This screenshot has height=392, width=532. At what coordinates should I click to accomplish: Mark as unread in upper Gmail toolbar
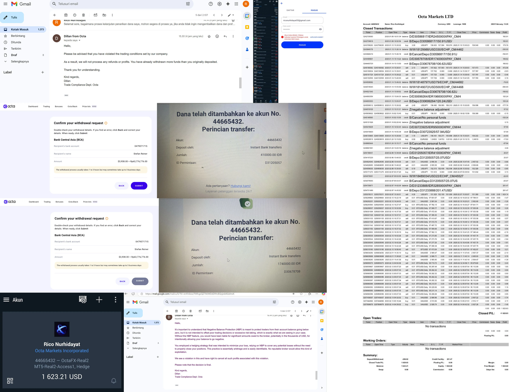click(x=95, y=15)
